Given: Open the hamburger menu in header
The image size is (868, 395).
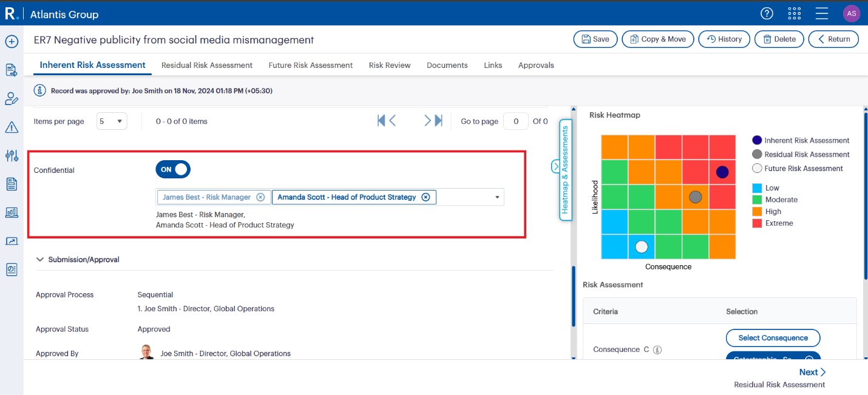Looking at the screenshot, I should pyautogui.click(x=822, y=13).
